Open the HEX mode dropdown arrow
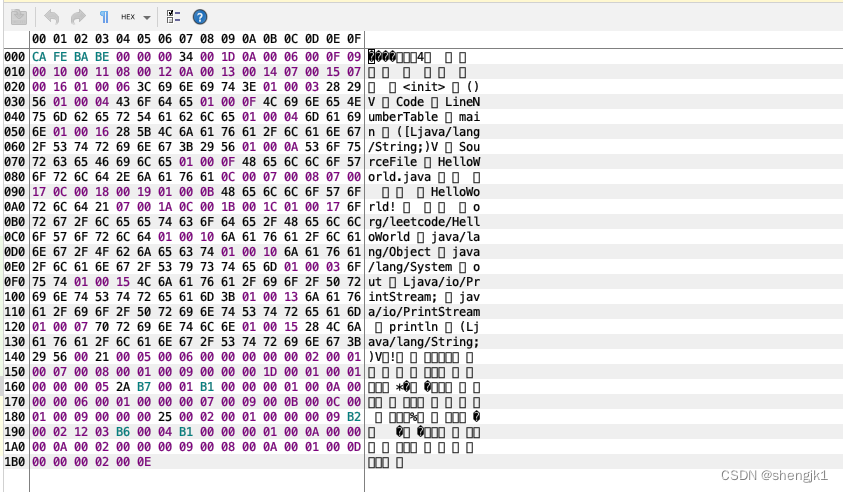843x492 pixels. click(x=147, y=18)
